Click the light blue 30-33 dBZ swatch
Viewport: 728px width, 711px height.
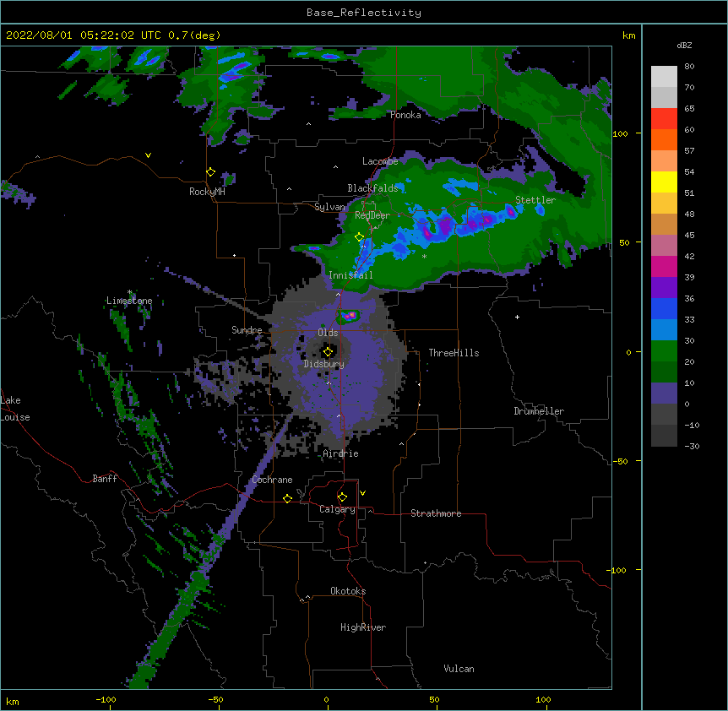click(664, 330)
